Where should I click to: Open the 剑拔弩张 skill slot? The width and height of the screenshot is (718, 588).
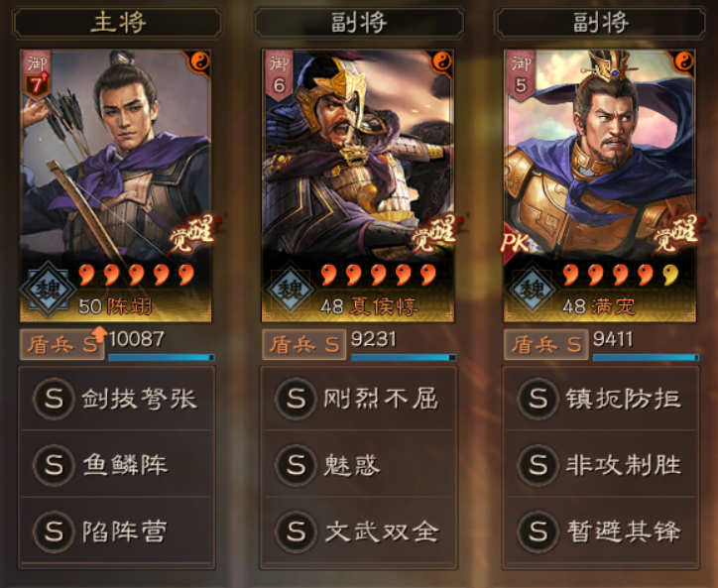click(116, 399)
